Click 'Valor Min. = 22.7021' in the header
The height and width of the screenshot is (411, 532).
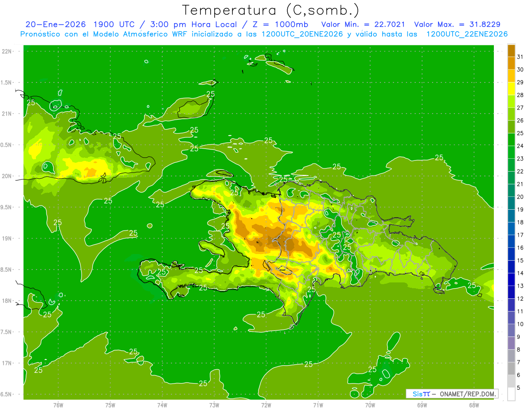[363, 24]
